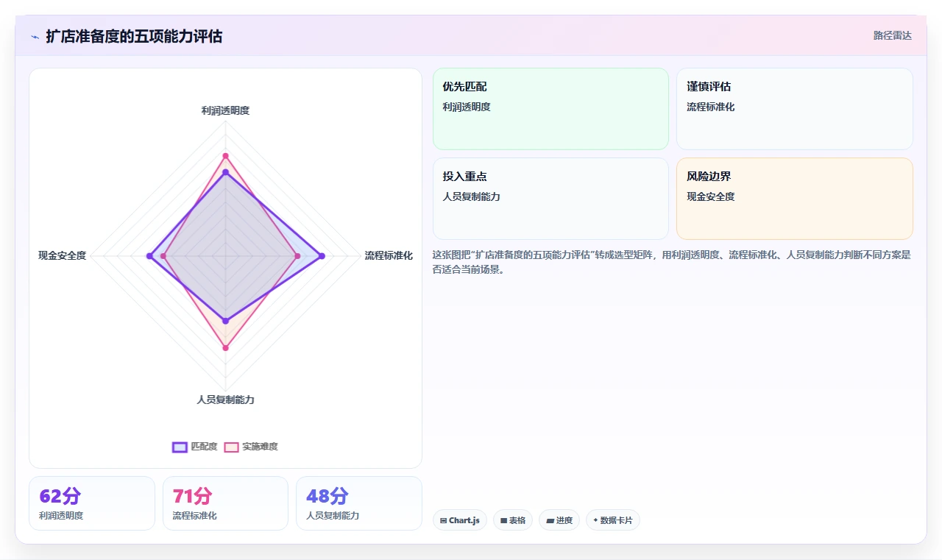Open the 风险边界 orange card
The height and width of the screenshot is (560, 942).
[x=795, y=199]
